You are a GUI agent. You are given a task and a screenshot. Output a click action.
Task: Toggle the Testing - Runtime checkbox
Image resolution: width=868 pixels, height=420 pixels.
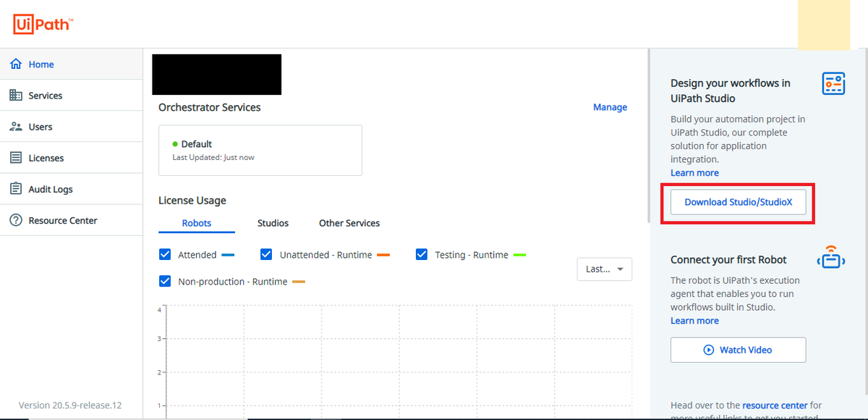422,255
